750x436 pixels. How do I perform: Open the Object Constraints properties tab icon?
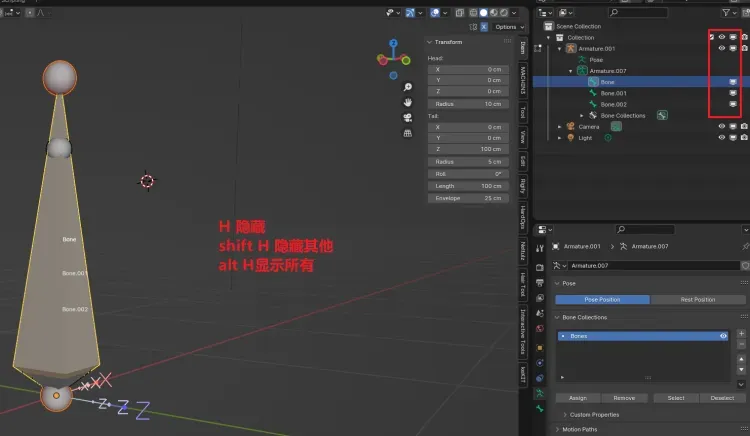[x=540, y=378]
